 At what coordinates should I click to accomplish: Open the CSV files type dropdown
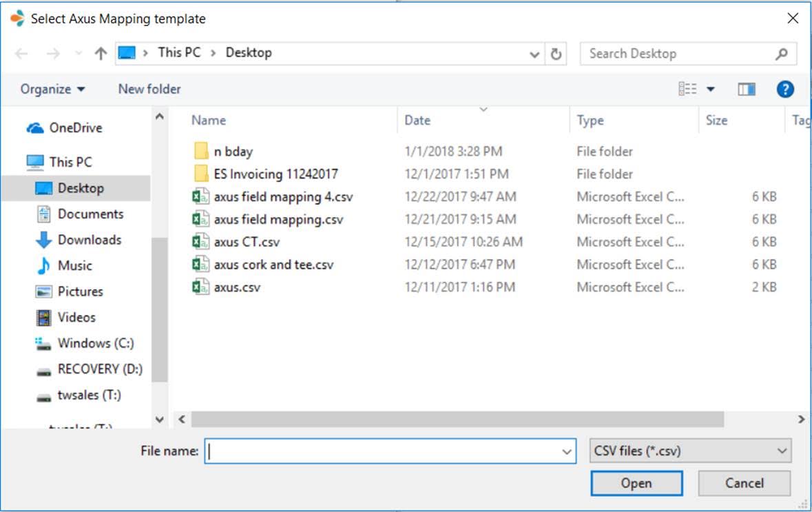tap(691, 451)
